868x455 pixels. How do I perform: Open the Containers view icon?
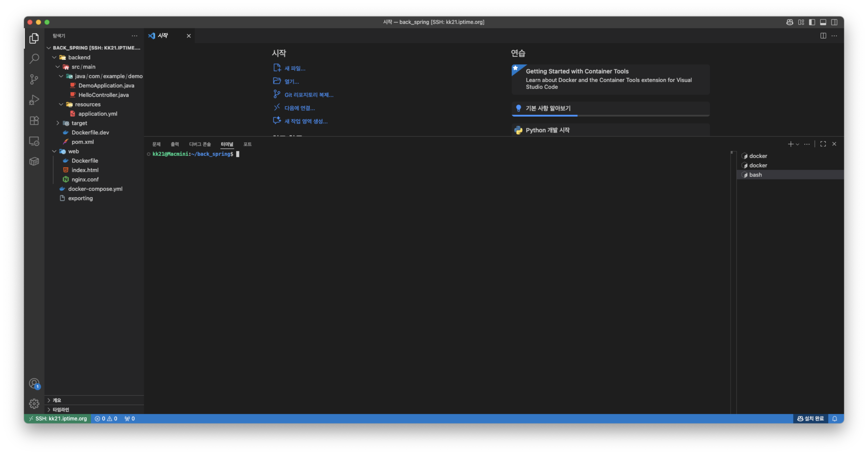[x=34, y=162]
